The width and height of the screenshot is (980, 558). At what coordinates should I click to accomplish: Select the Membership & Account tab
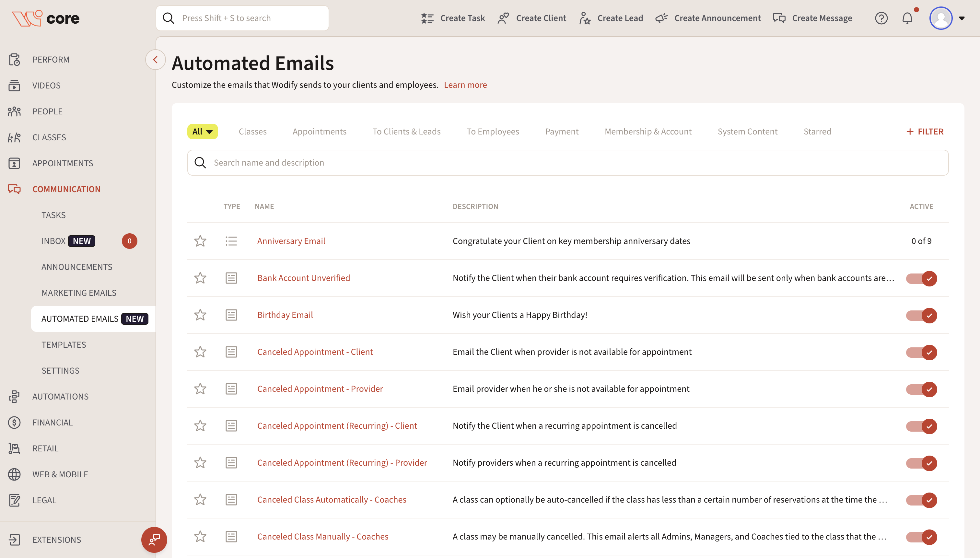[x=648, y=132]
